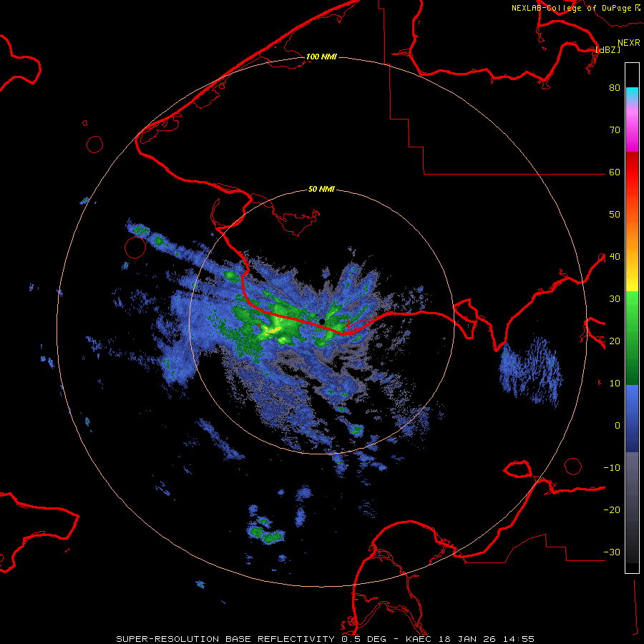Viewport: 644px width, 644px height.
Task: Click the 30 dBZ value on color scale
Action: point(615,298)
